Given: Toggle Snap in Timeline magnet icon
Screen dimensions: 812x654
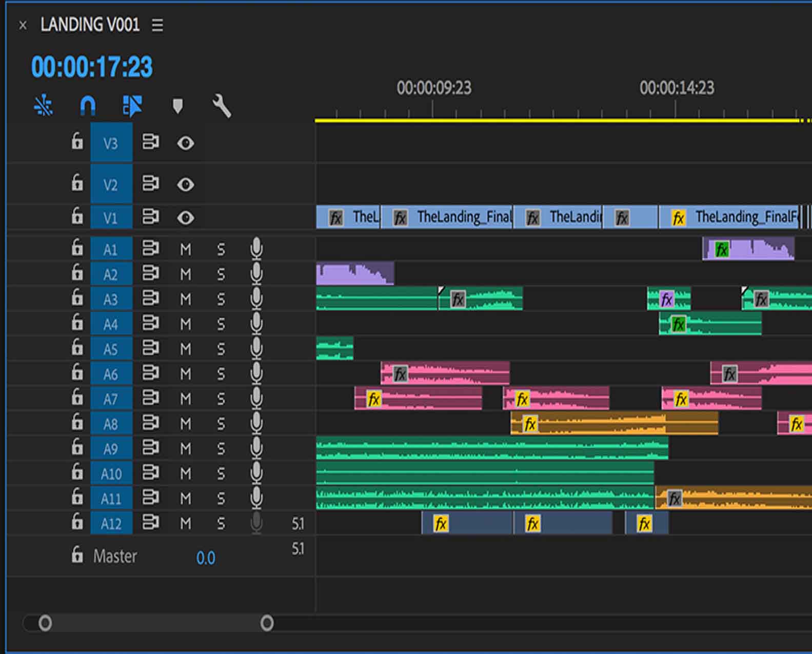Looking at the screenshot, I should (88, 106).
